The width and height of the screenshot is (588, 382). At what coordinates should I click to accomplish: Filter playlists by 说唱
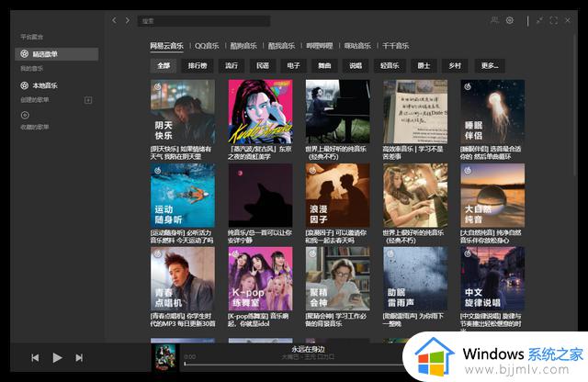[356, 65]
